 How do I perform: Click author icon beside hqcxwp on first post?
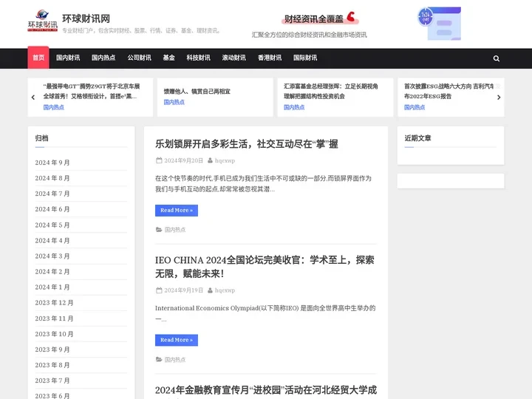coord(210,160)
